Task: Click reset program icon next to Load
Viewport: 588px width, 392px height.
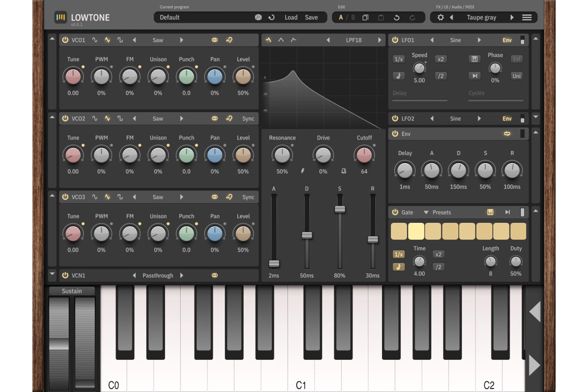Action: (271, 17)
